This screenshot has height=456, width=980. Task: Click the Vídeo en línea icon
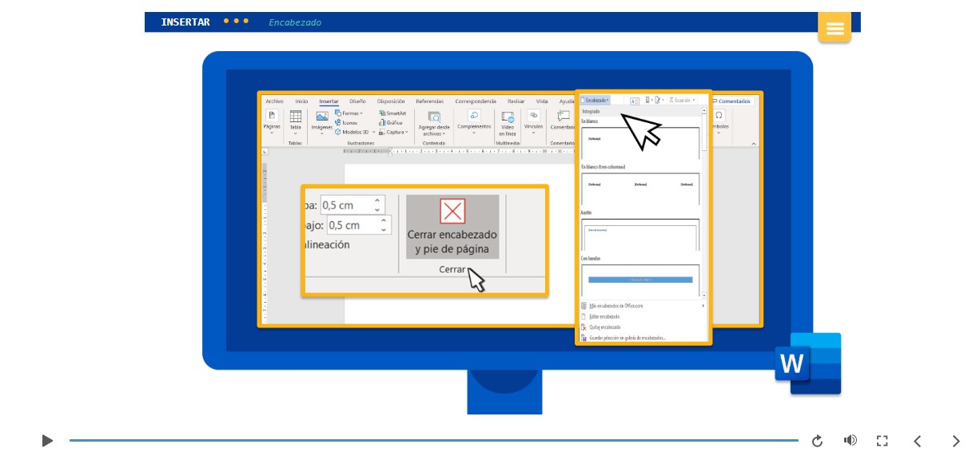pos(507,120)
